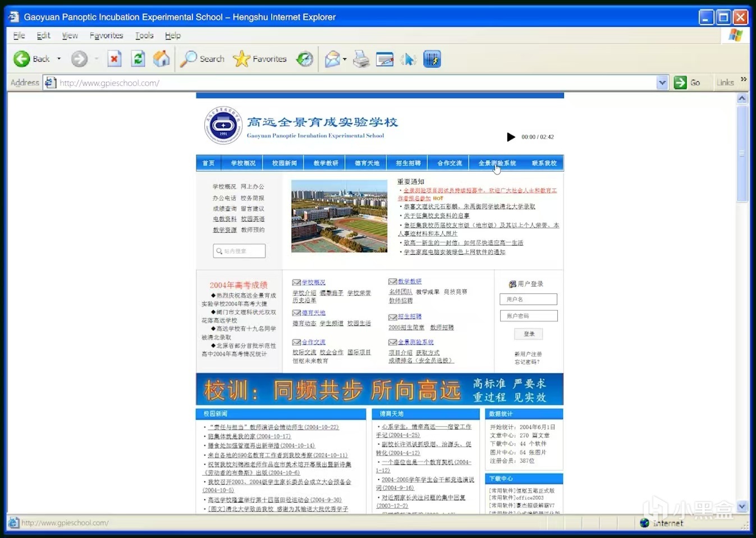Image resolution: width=756 pixels, height=538 pixels.
Task: Click the Forward arrow icon
Action: click(79, 59)
